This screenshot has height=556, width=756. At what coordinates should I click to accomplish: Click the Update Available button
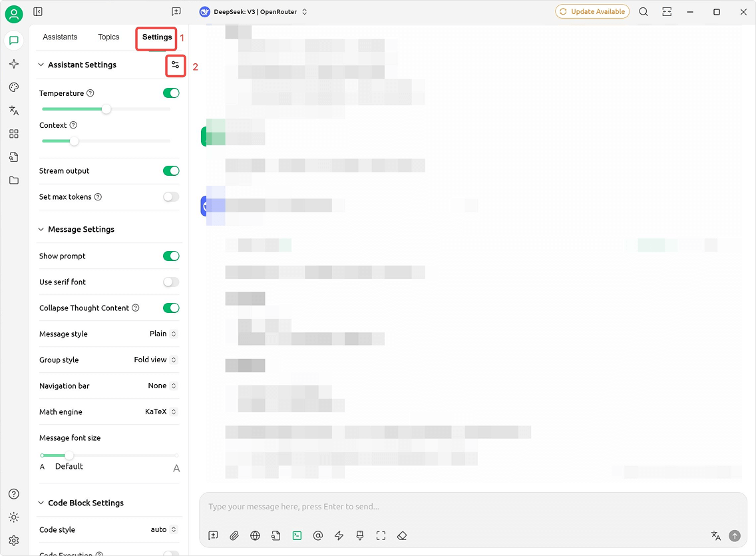tap(592, 11)
